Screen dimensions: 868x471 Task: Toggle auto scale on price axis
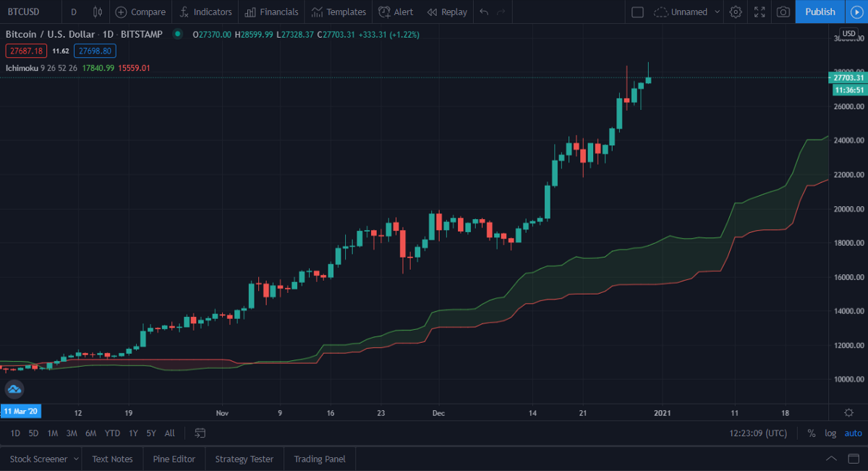[x=854, y=433]
